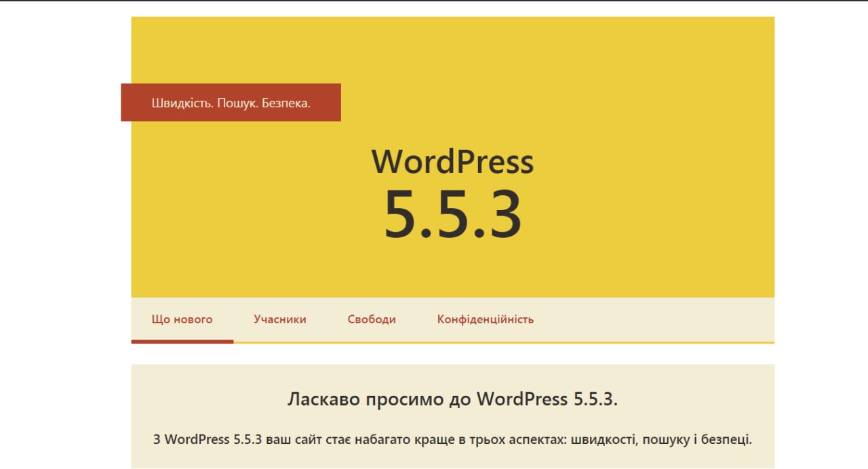Open the Що нового tab
868x469 pixels.
[182, 320]
